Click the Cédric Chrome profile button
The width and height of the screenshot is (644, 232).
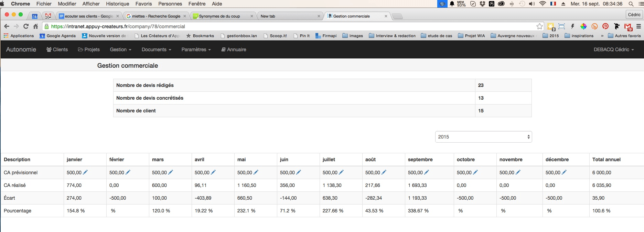coord(634,14)
